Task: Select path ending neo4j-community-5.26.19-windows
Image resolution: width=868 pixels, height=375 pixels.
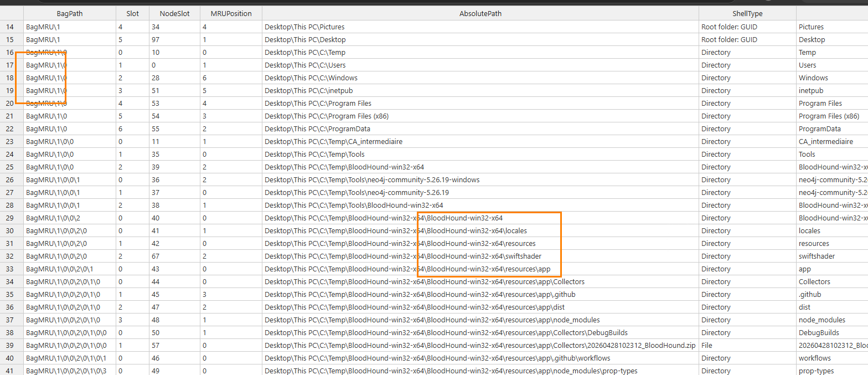Action: tap(480, 179)
